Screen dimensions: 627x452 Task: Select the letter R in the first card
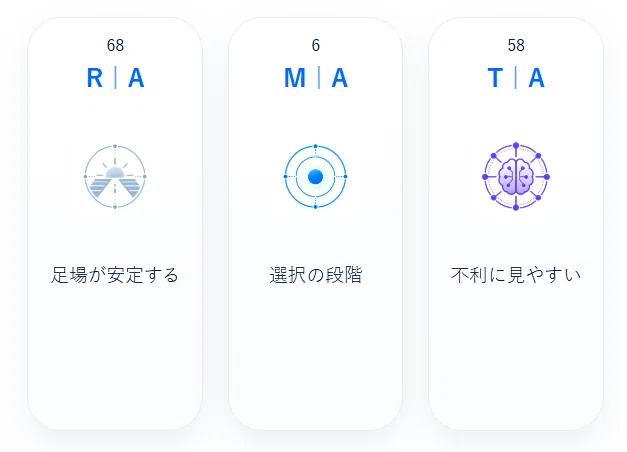95,78
